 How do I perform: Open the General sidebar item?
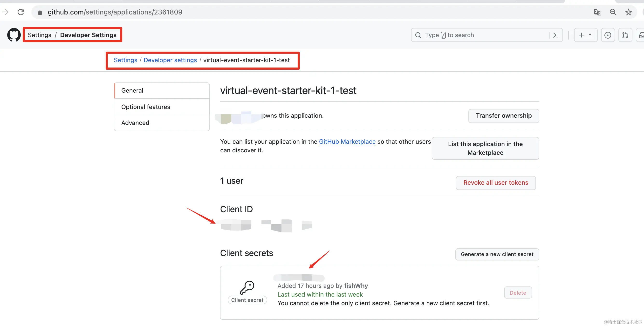pos(132,90)
